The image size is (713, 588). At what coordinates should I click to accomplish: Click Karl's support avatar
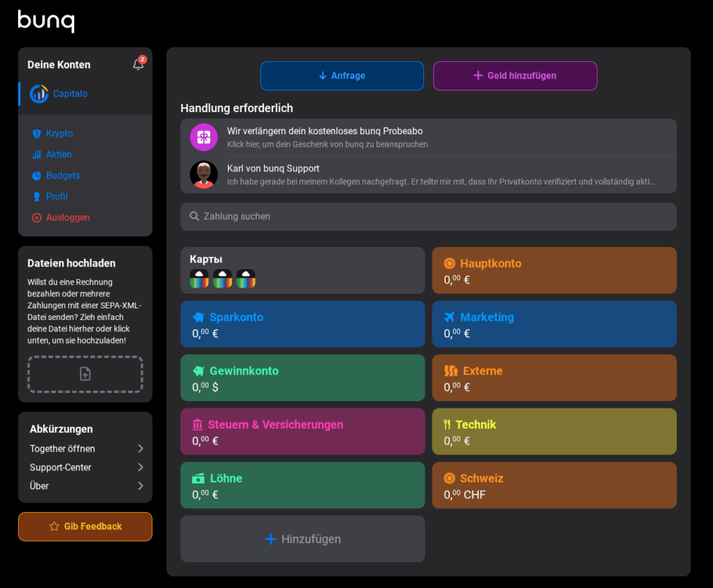point(204,175)
